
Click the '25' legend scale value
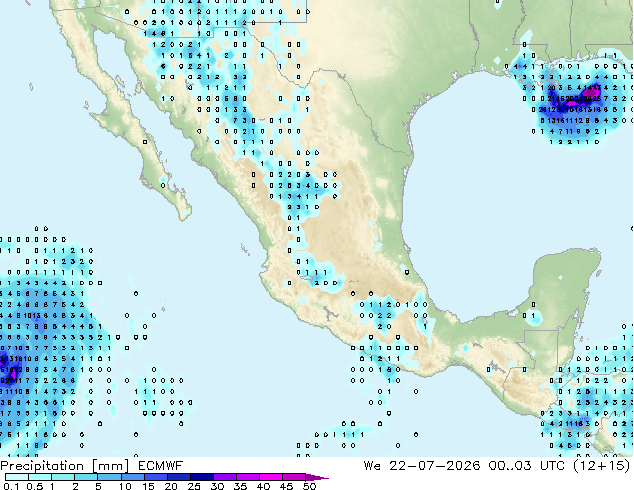tap(194, 486)
